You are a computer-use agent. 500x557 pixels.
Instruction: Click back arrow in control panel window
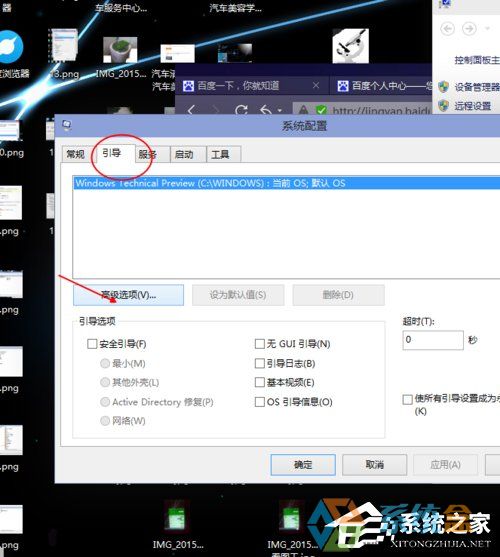click(447, 28)
